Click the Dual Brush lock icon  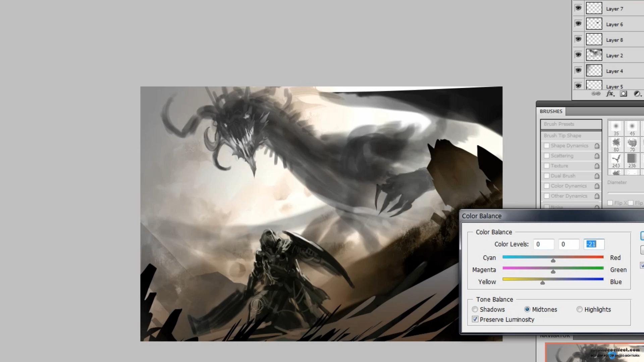pos(597,176)
